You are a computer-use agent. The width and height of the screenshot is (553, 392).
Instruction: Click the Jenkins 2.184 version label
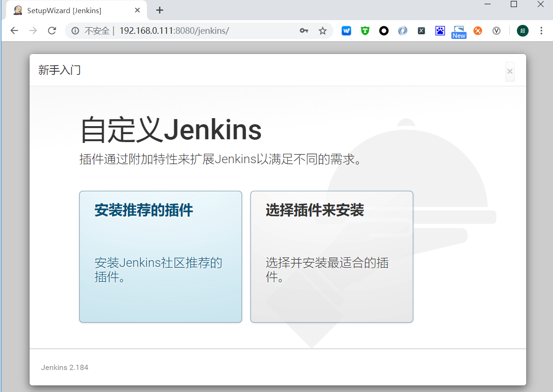click(x=64, y=367)
